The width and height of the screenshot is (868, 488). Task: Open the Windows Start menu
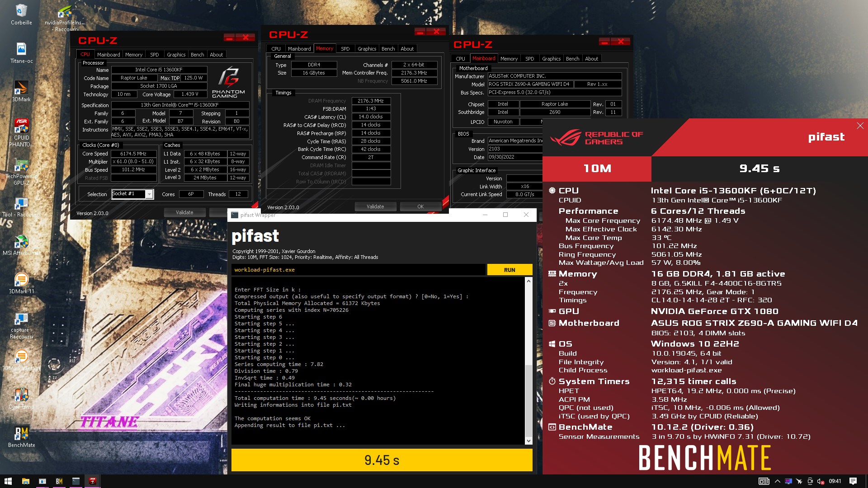click(x=8, y=481)
